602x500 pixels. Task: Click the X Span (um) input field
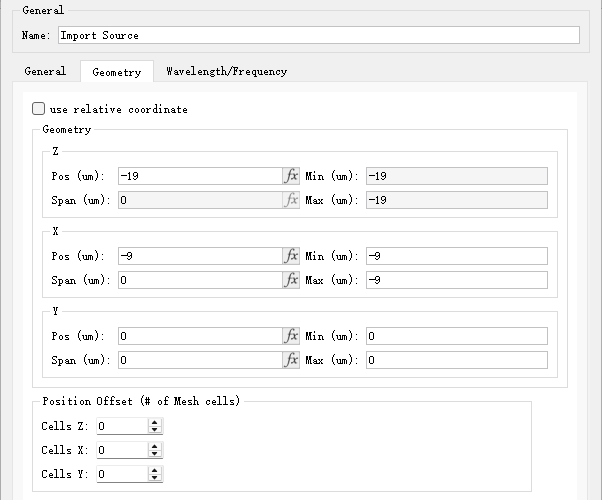200,280
